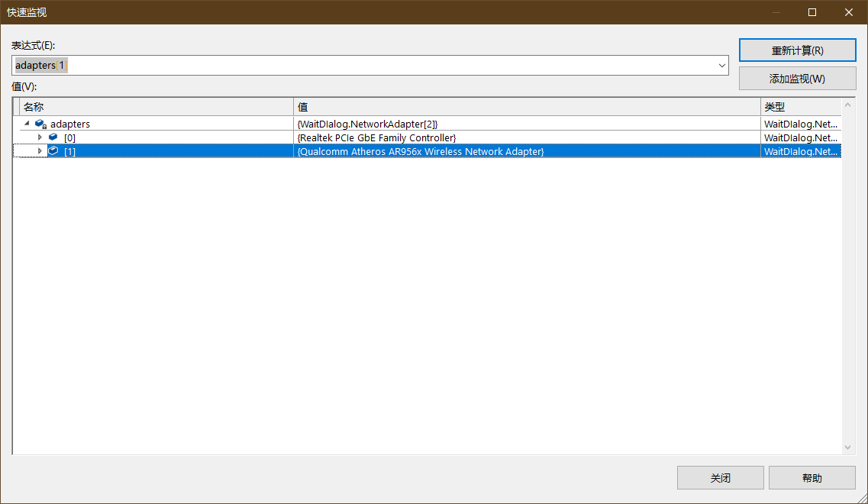The image size is (868, 504).
Task: Select the [1] row name
Action: coord(69,151)
